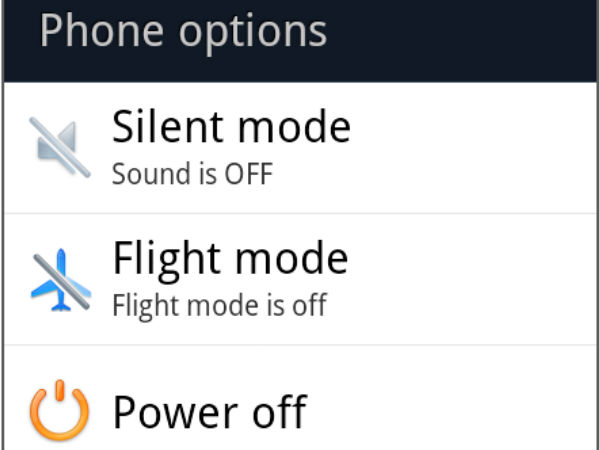Enable Flight mode from the list
Image resolution: width=600 pixels, height=450 pixels.
pyautogui.click(x=300, y=279)
